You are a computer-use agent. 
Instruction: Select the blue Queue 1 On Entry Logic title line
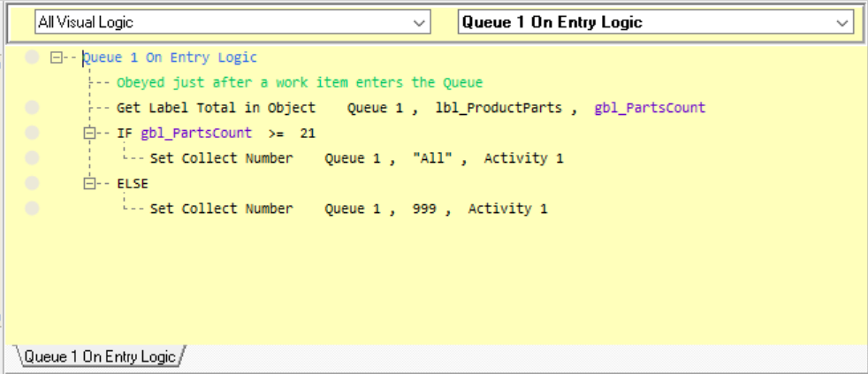point(170,57)
